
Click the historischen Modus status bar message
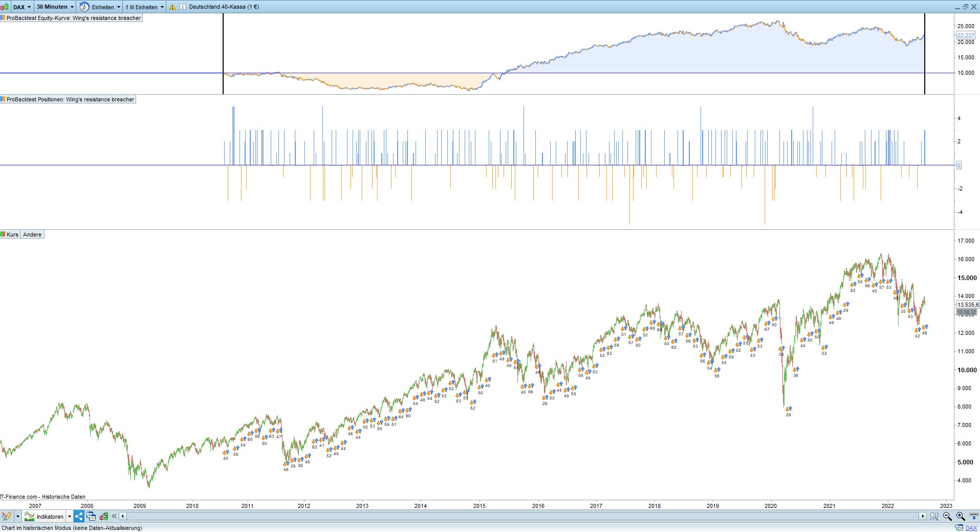pyautogui.click(x=72, y=528)
